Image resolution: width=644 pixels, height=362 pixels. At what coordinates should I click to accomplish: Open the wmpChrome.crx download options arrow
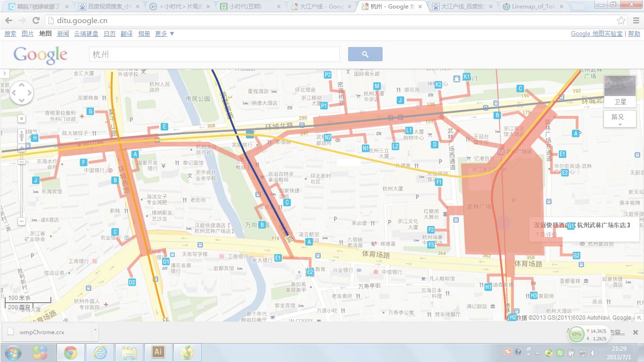(x=95, y=332)
